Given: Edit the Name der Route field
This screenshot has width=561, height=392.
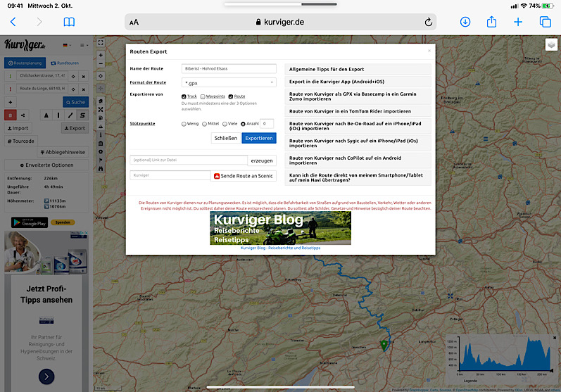Looking at the screenshot, I should [229, 69].
